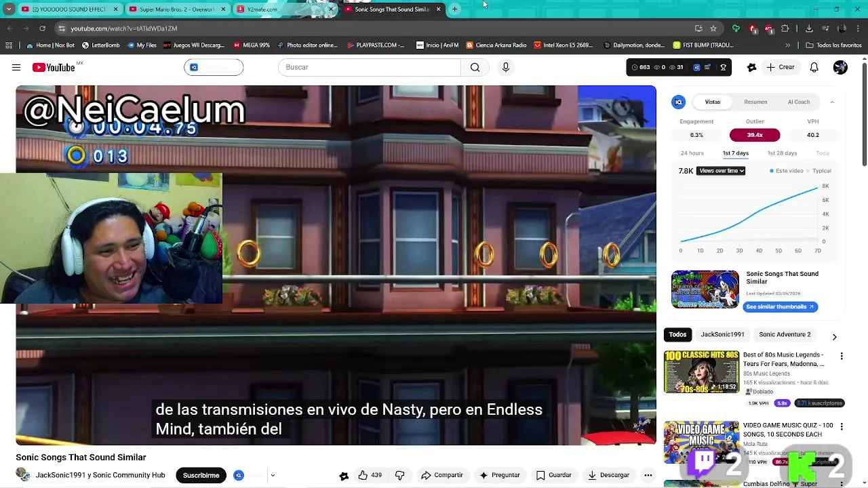The image size is (868, 488).
Task: Open the extensions puzzle icon
Action: 785,28
